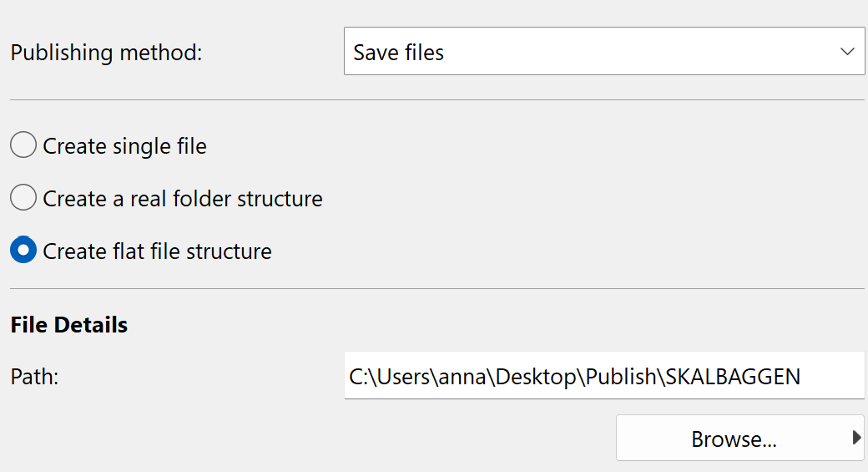The width and height of the screenshot is (868, 472).
Task: Click the "Publishing method:" label
Action: click(x=106, y=53)
